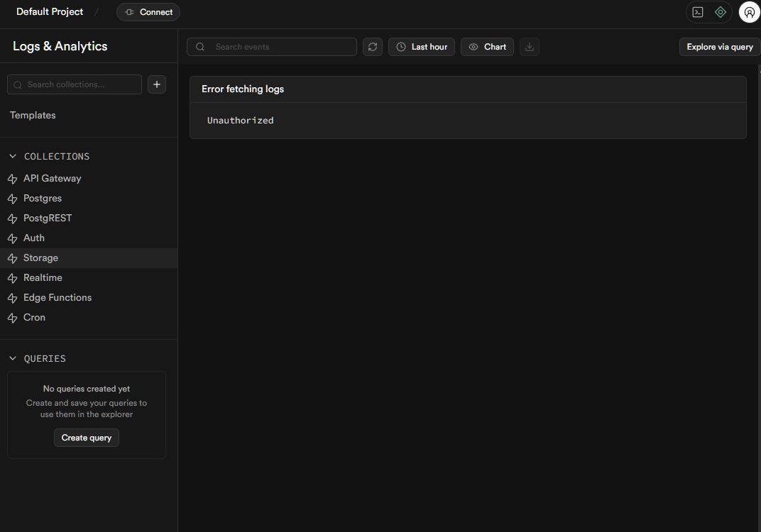The width and height of the screenshot is (761, 532).
Task: Click the No queries created yet text
Action: coord(87,389)
